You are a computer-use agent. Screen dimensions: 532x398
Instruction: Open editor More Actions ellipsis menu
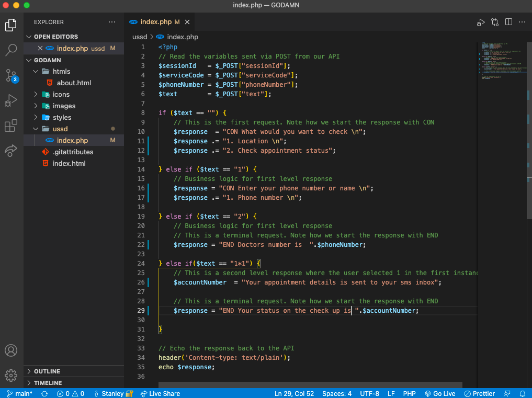(x=522, y=22)
